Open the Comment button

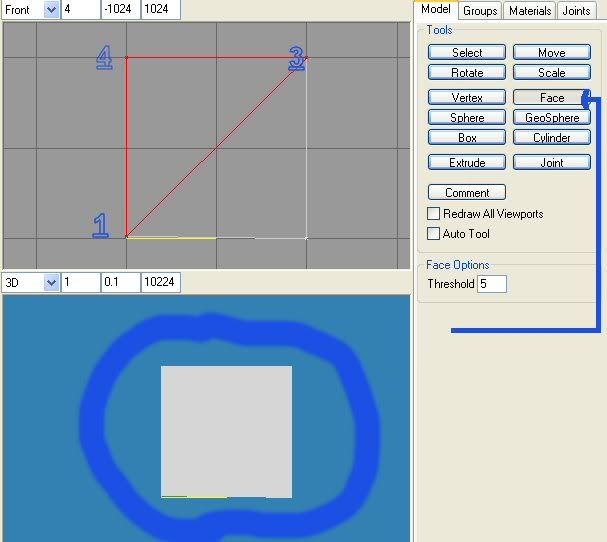[466, 192]
